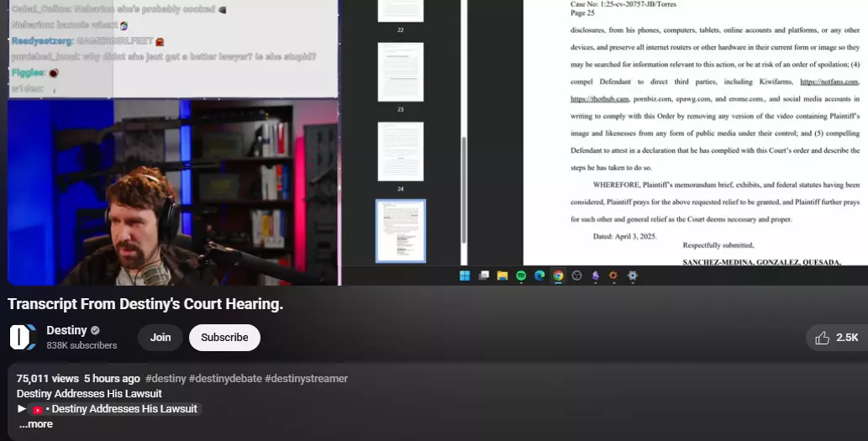Click the verified badge beside Destiny

pos(95,330)
